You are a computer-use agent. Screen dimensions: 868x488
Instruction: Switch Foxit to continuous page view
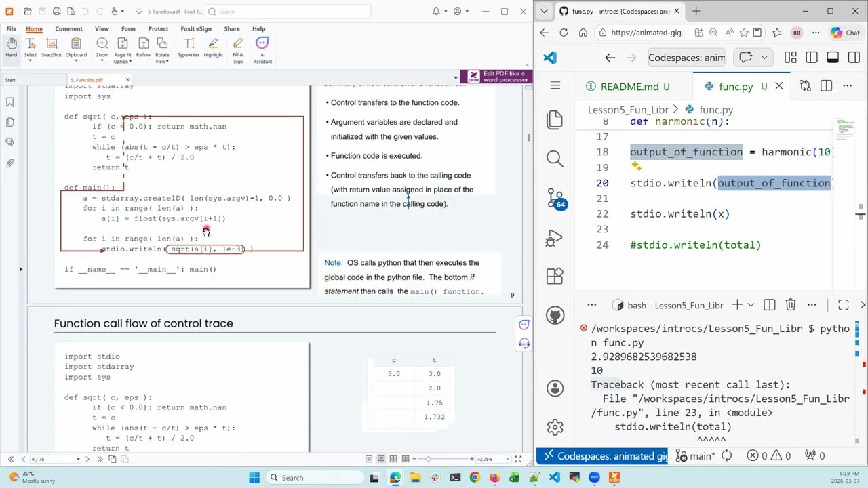pyautogui.click(x=381, y=459)
